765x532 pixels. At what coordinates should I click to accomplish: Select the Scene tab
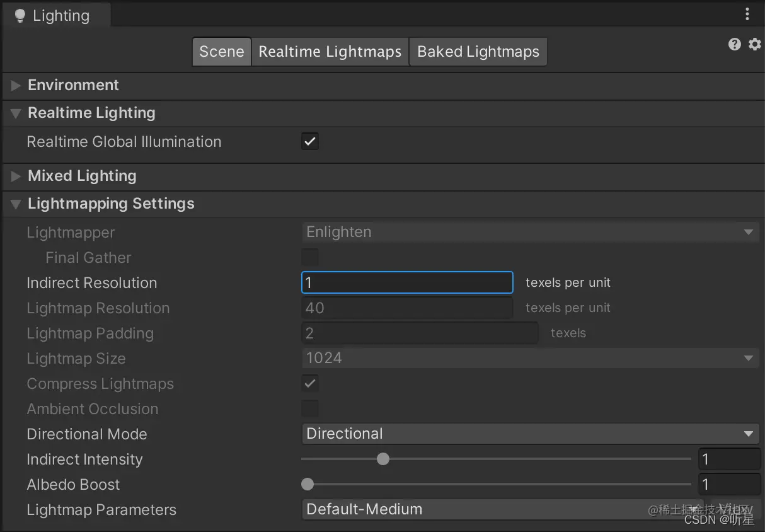221,52
